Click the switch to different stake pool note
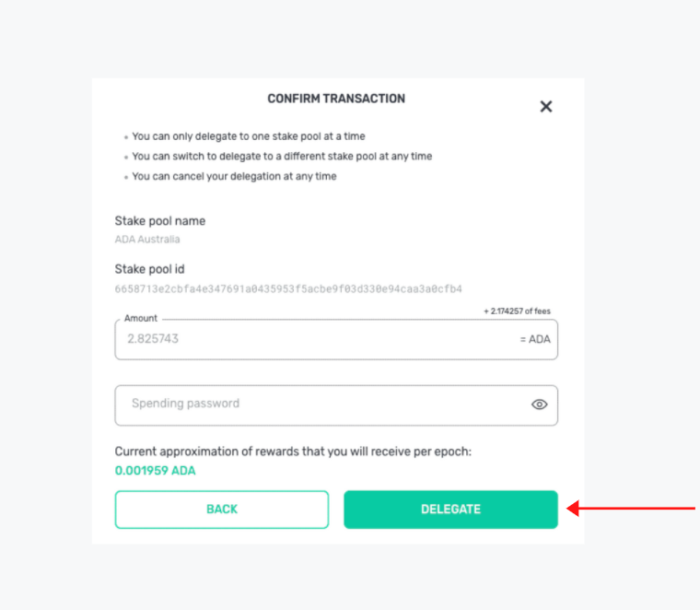The height and width of the screenshot is (610, 700). point(282,157)
